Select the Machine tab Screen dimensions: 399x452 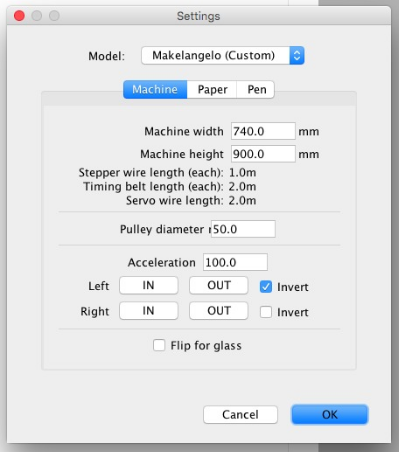(155, 89)
